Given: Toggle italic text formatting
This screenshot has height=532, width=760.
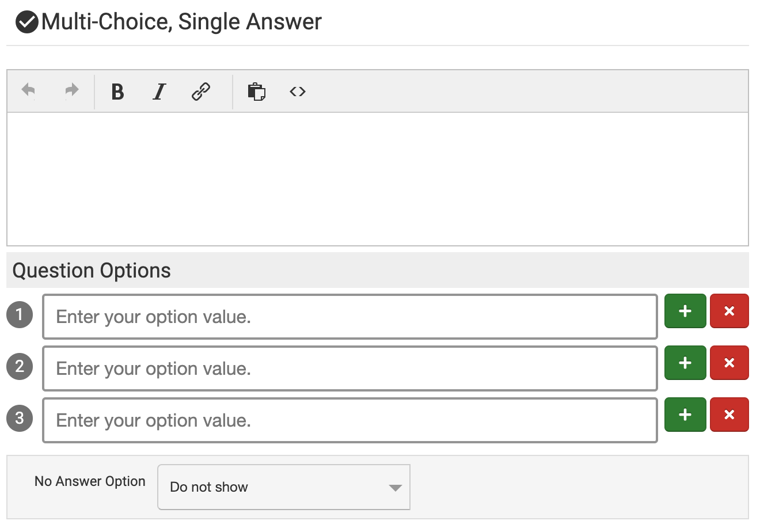Looking at the screenshot, I should [159, 92].
